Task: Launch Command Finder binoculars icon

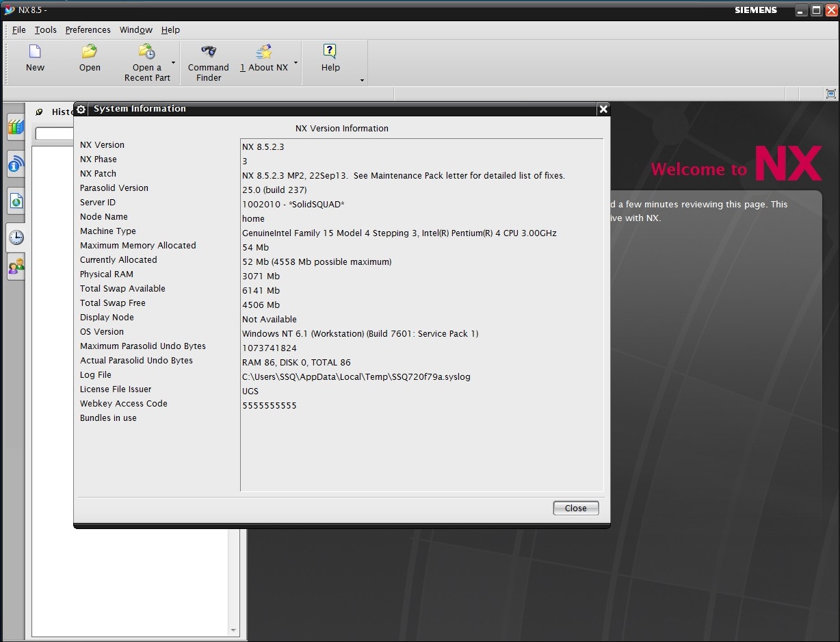Action: coord(209,52)
